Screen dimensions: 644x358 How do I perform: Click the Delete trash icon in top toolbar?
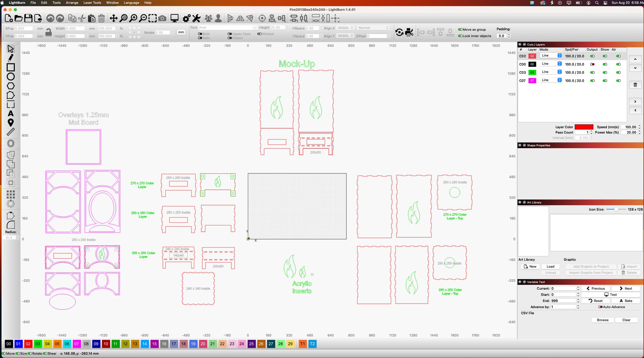point(102,18)
